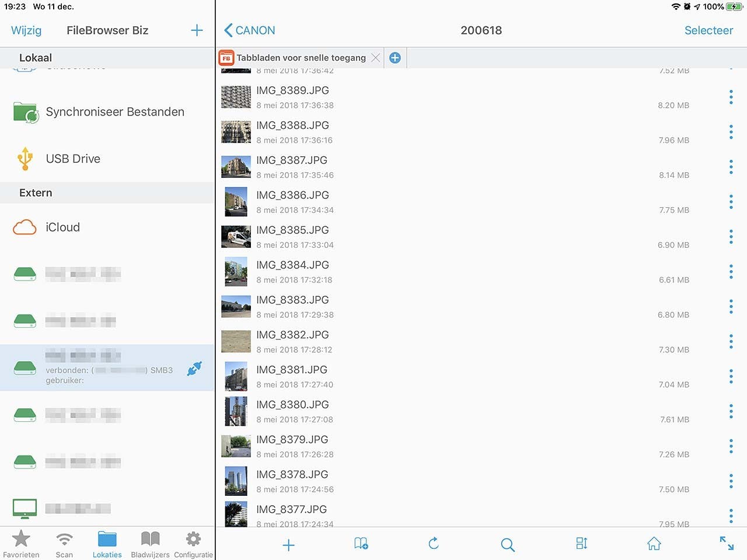
Task: Open the Synchroniseer Bestanden location
Action: 107,112
